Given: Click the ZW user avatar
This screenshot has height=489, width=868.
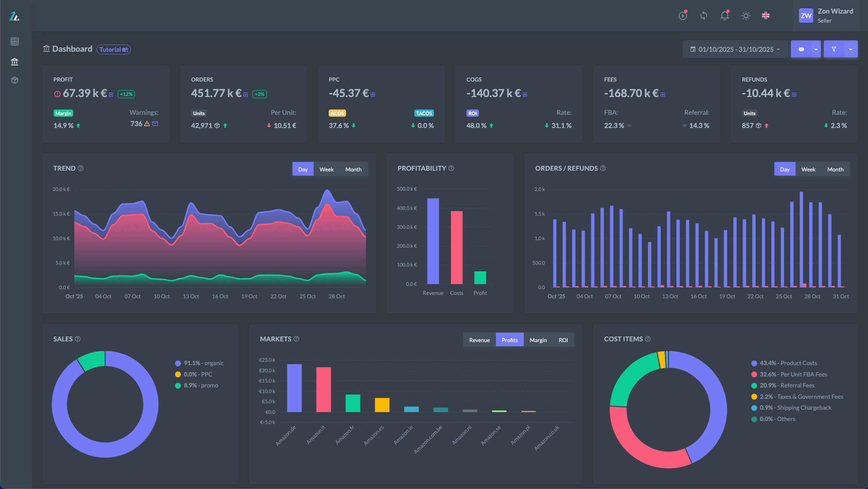Looking at the screenshot, I should (x=806, y=15).
